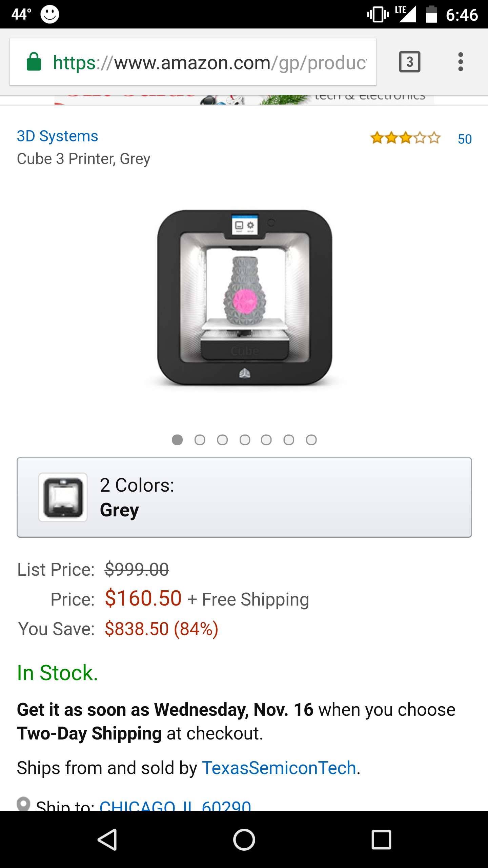The image size is (488, 868).
Task: Open the 50 customer reviews link
Action: (465, 139)
